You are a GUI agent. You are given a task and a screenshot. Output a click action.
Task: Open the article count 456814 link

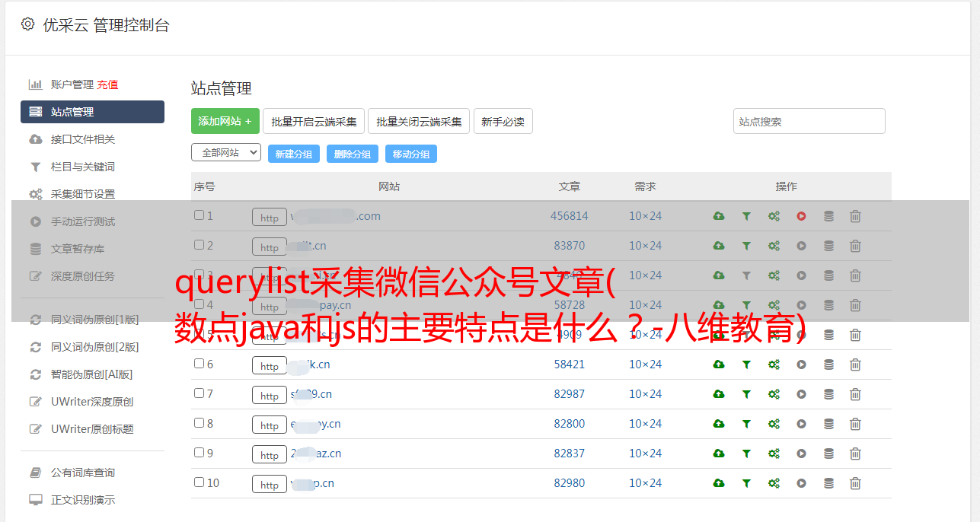570,216
